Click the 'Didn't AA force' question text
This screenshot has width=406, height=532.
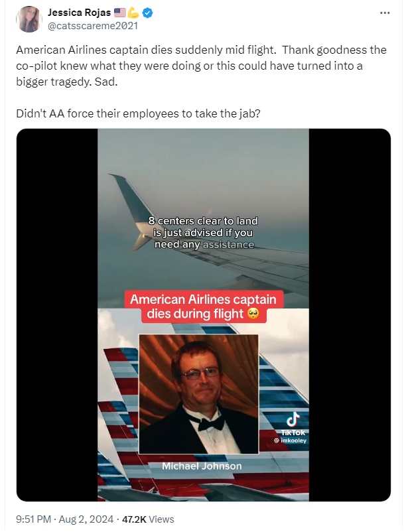click(138, 113)
